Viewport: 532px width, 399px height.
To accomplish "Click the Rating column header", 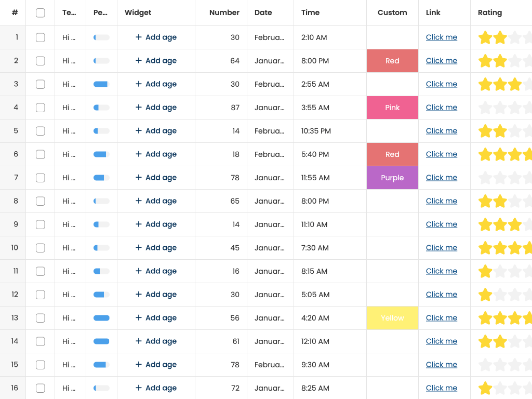I will pos(489,12).
